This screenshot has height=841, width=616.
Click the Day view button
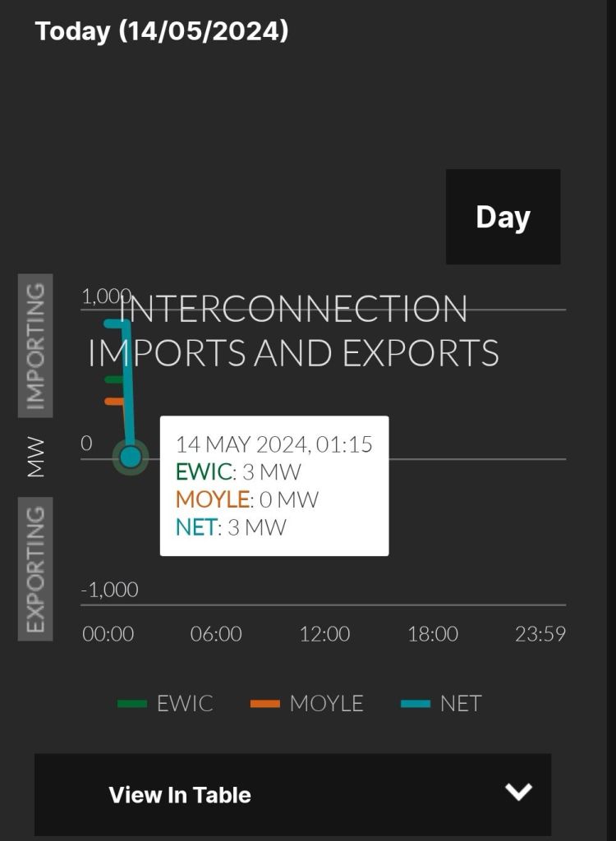[x=503, y=217]
